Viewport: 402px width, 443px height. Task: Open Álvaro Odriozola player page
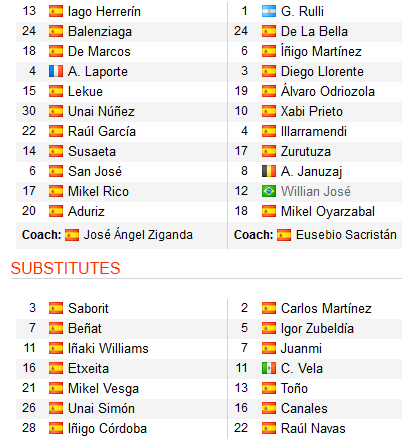pos(328,91)
